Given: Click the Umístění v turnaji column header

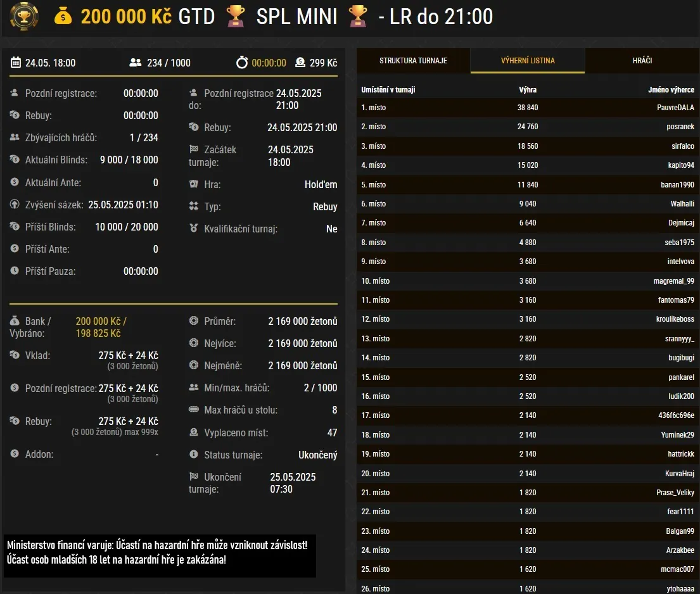Looking at the screenshot, I should pos(388,89).
